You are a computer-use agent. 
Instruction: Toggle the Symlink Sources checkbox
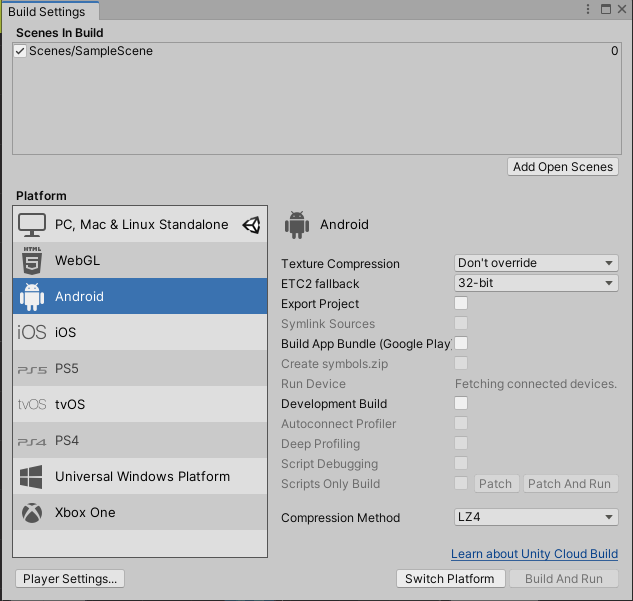click(x=461, y=323)
